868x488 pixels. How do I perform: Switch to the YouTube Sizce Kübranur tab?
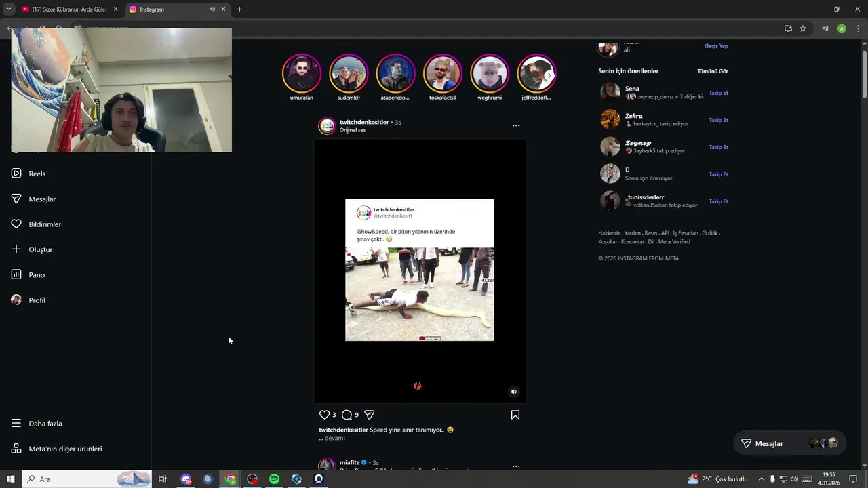click(71, 9)
